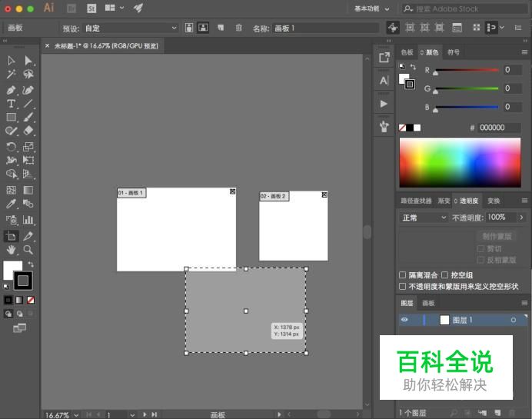Viewport: 532px width, 419px height.
Task: Select the Shaper tool
Action: click(11, 131)
